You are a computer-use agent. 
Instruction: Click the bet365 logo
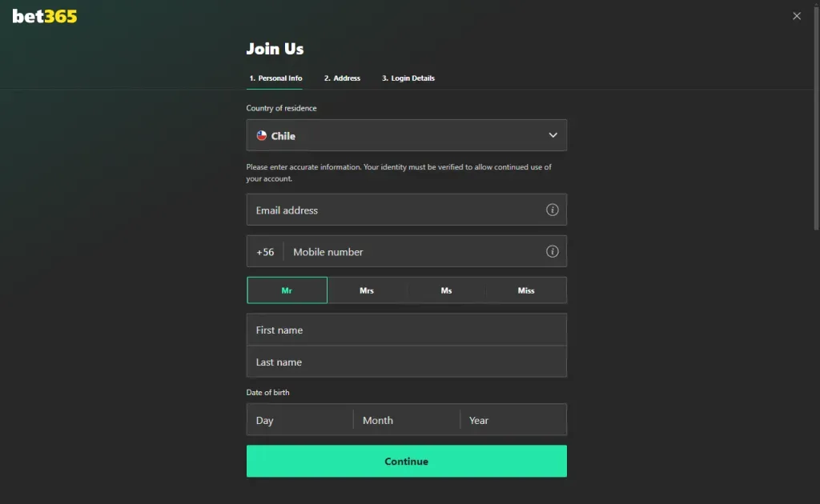45,15
